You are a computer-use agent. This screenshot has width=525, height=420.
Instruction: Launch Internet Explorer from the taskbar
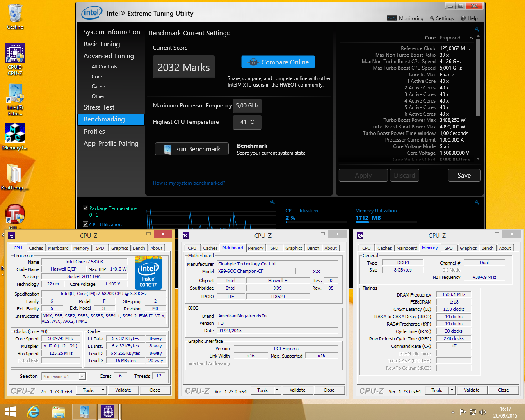33,412
